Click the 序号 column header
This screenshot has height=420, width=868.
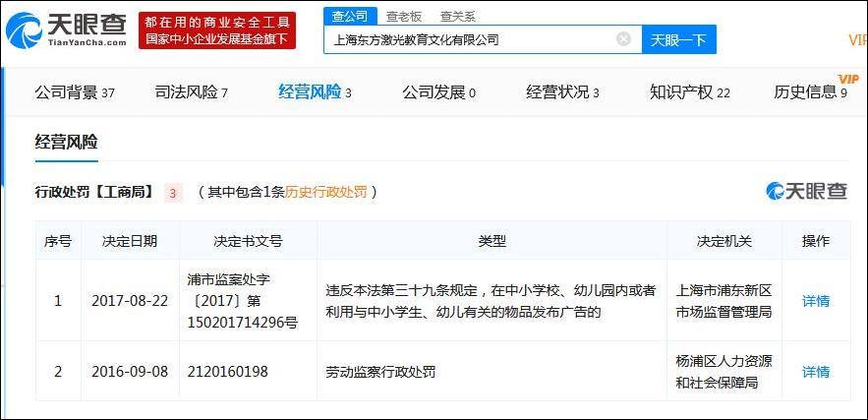(x=58, y=241)
